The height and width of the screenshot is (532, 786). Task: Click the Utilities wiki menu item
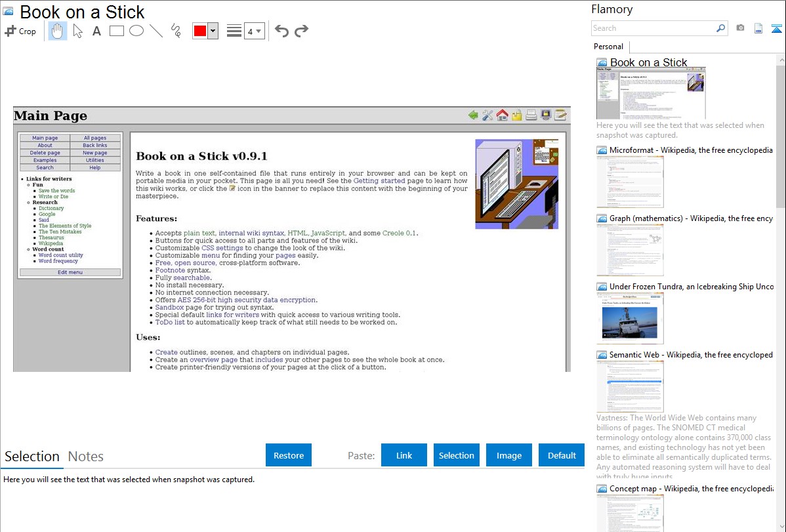(95, 161)
